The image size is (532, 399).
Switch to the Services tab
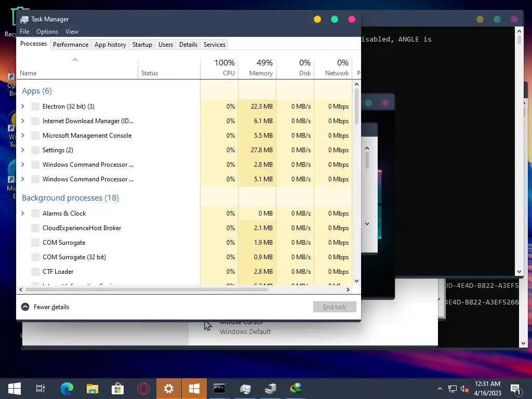click(215, 45)
